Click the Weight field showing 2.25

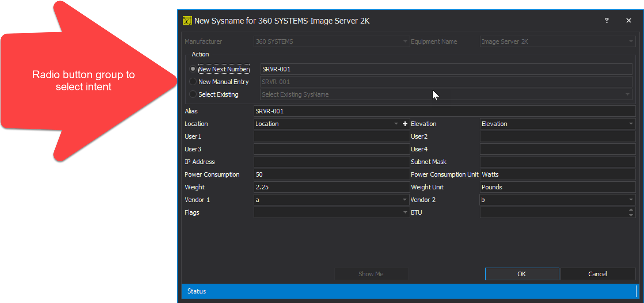(331, 187)
